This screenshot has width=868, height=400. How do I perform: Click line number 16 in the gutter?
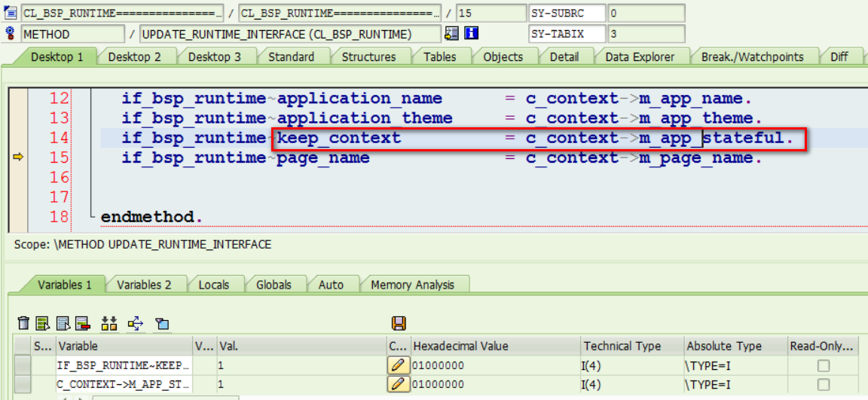point(58,178)
